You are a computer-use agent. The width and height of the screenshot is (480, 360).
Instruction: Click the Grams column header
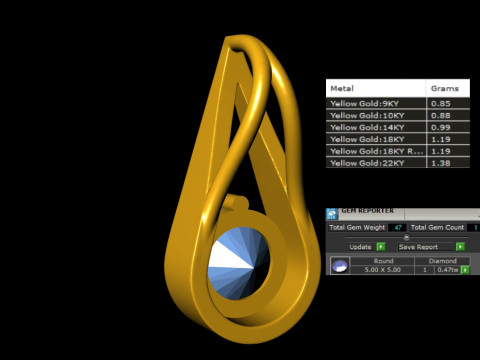(x=448, y=88)
